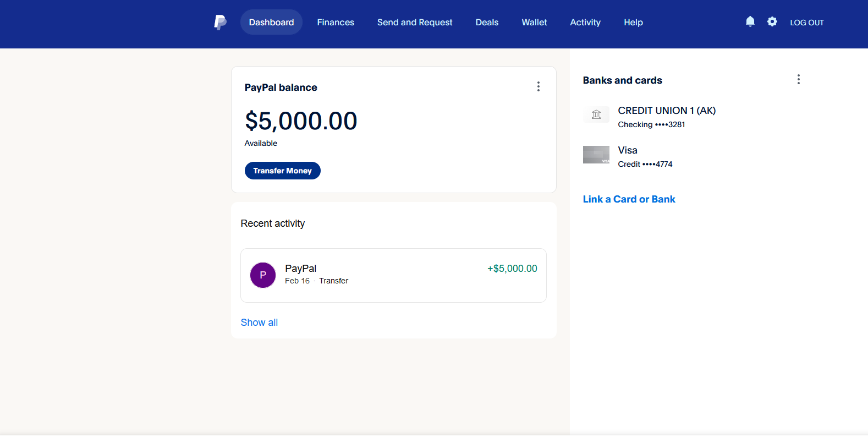
Task: Open the PayPal transfer transaction row
Action: click(393, 275)
